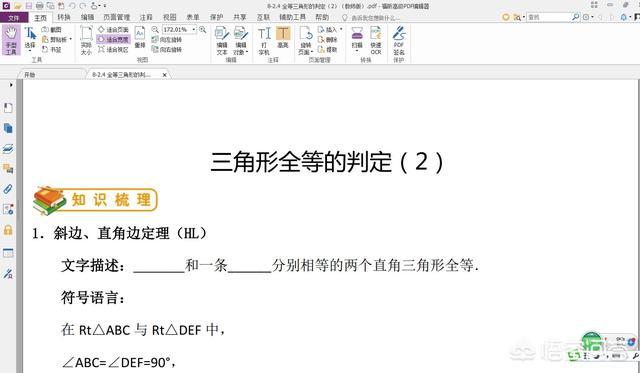
Task: Click the heart favorites icon near search
Action: pos(506,17)
